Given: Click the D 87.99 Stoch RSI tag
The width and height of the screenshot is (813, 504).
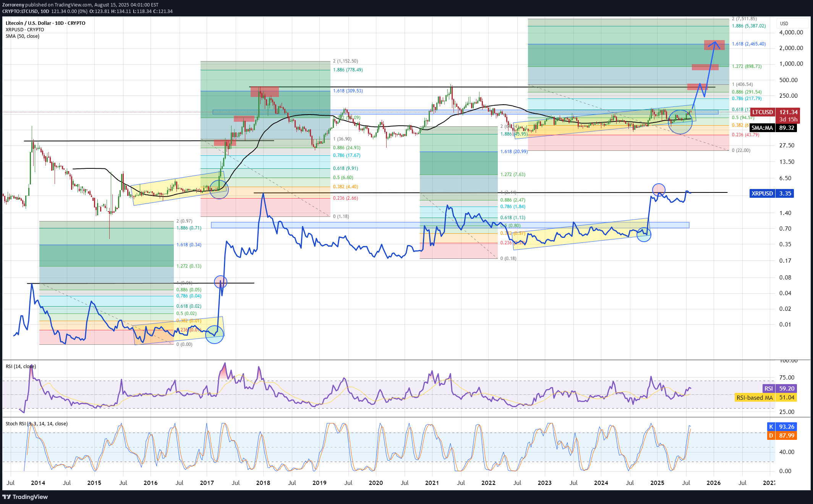Looking at the screenshot, I should click(782, 436).
